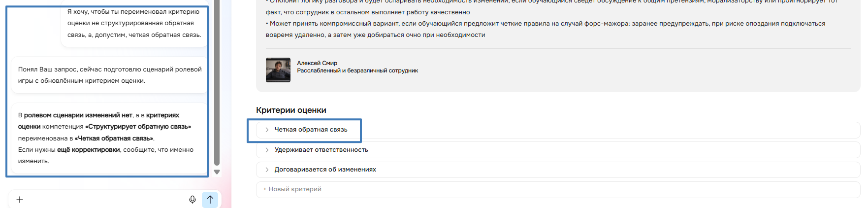Click the Алексей Смир avatar thumbnail

pos(278,70)
